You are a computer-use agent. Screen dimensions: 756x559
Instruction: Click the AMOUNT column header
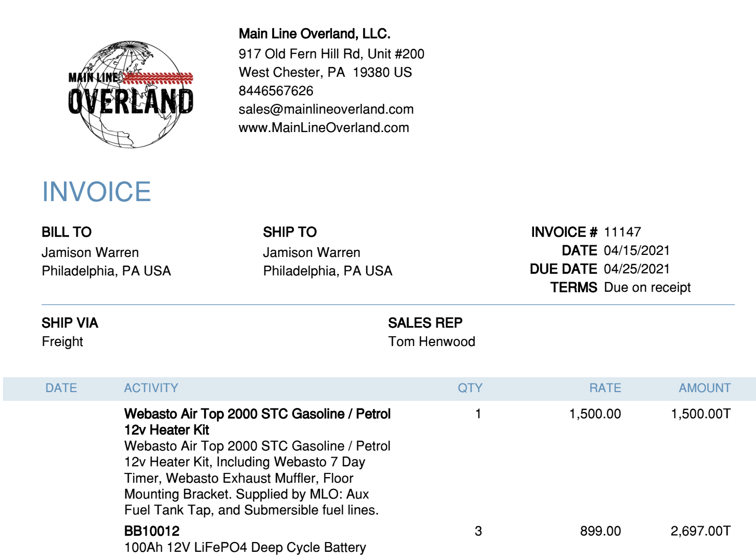pyautogui.click(x=704, y=388)
